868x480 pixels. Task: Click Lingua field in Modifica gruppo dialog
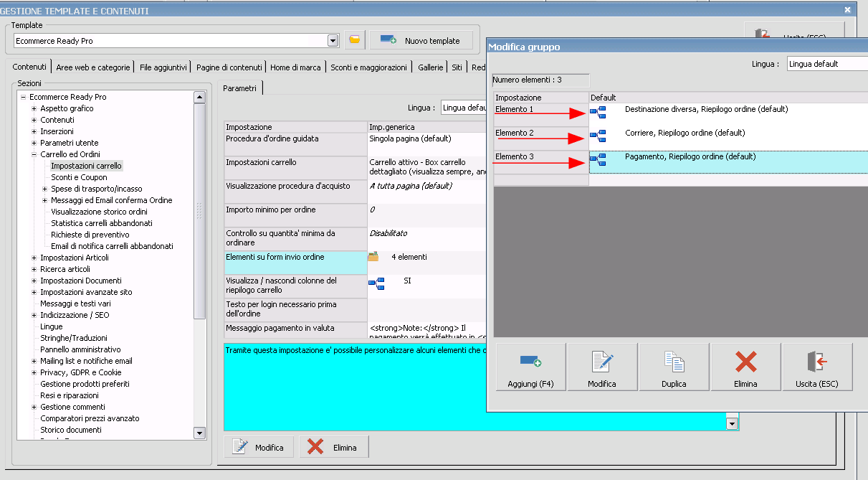tap(827, 64)
